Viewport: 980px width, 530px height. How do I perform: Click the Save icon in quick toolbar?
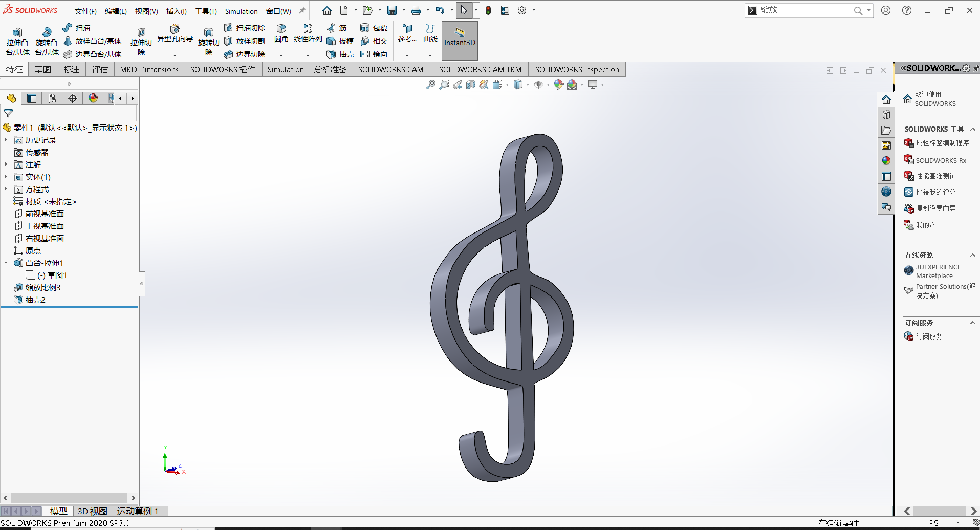pos(392,10)
